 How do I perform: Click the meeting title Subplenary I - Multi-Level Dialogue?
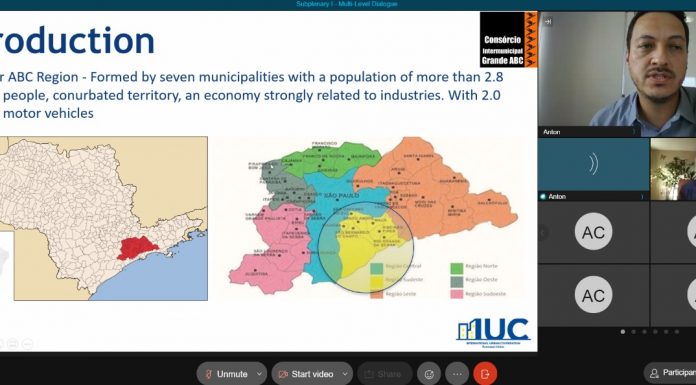347,4
